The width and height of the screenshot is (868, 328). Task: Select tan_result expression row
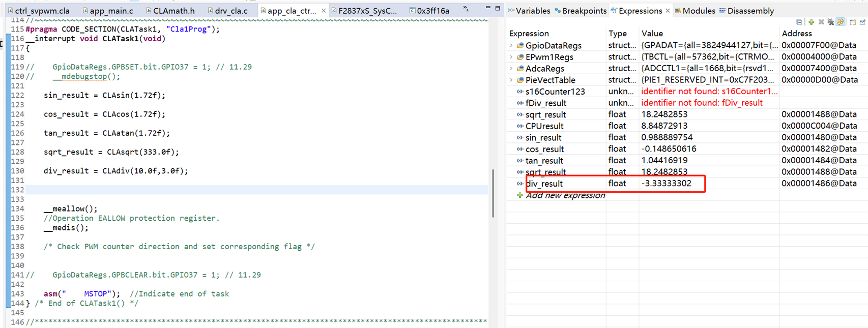click(x=687, y=160)
